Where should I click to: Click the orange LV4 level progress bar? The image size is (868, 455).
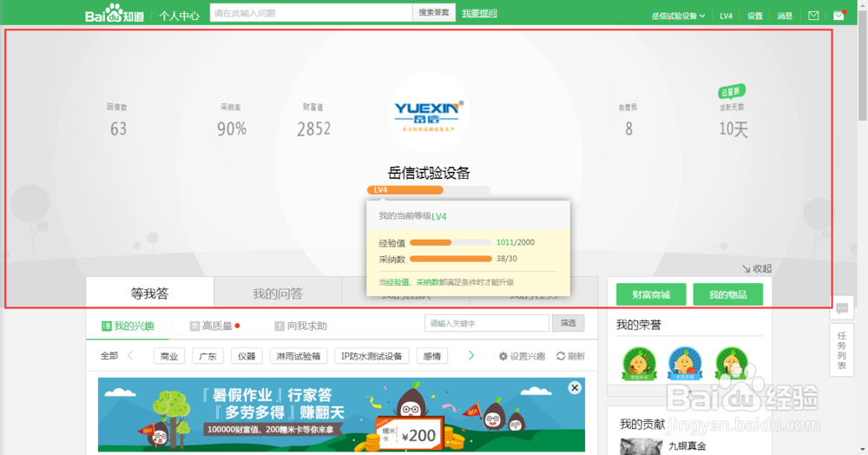(429, 190)
